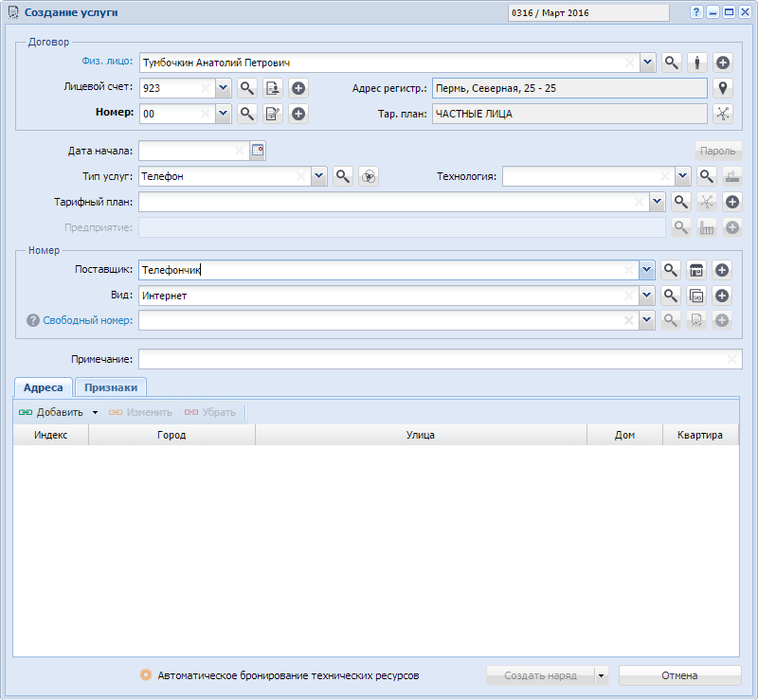
Task: Search contract Номер with magnifier icon
Action: (x=247, y=114)
